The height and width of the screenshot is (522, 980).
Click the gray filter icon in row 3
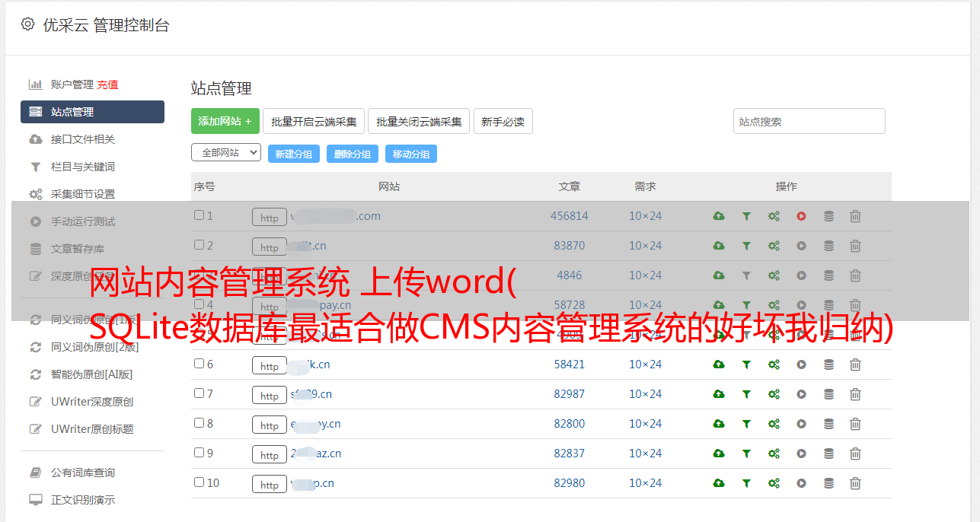pyautogui.click(x=746, y=275)
